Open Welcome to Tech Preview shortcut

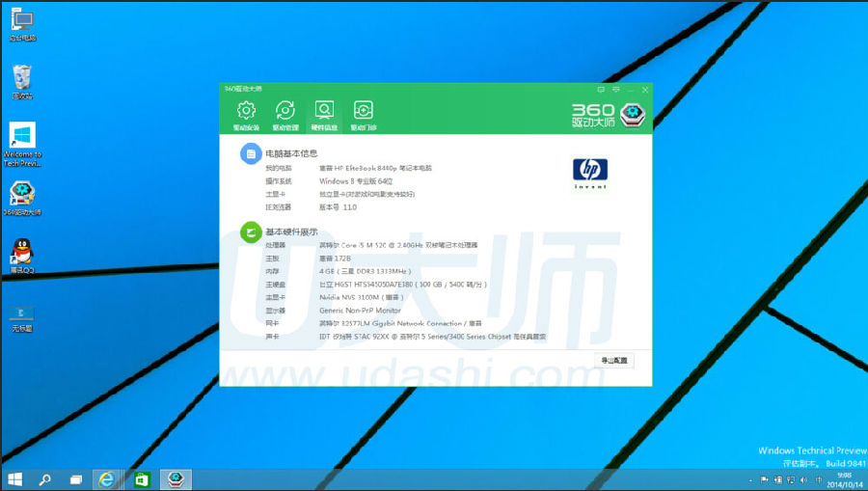click(22, 142)
